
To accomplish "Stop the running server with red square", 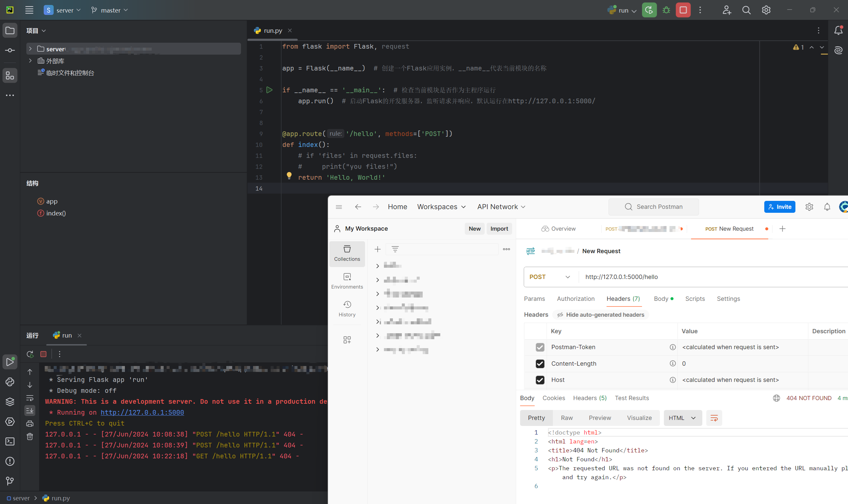I will (683, 10).
